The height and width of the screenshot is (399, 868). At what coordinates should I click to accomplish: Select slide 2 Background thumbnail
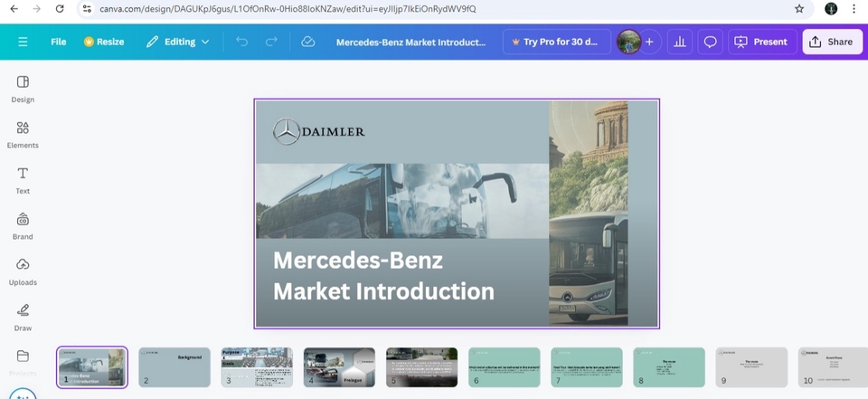(x=175, y=366)
